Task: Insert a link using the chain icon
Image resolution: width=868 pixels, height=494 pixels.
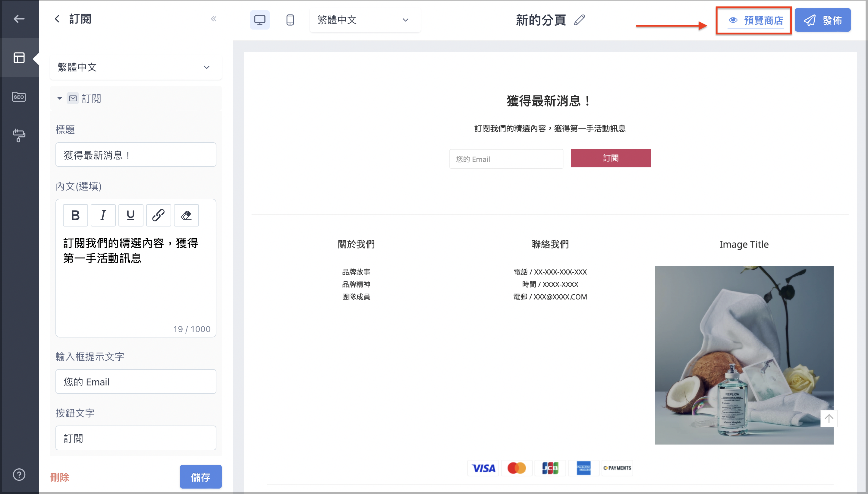Action: point(158,215)
